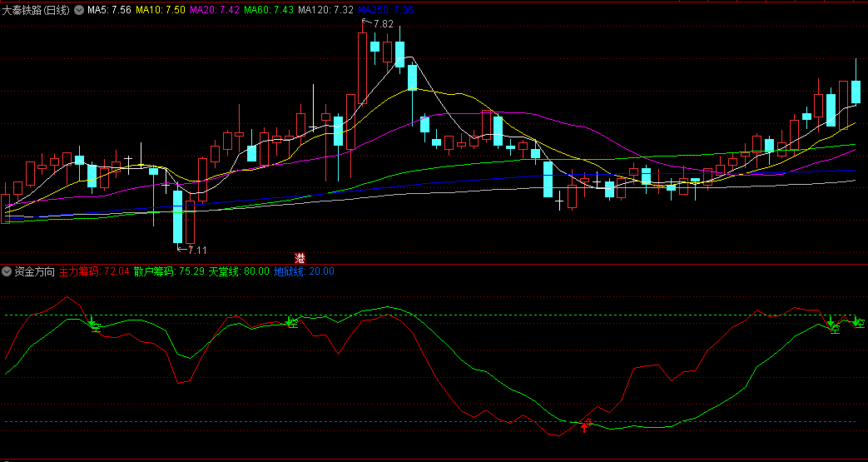Select the green MA60: 7.43 label

click(x=269, y=9)
